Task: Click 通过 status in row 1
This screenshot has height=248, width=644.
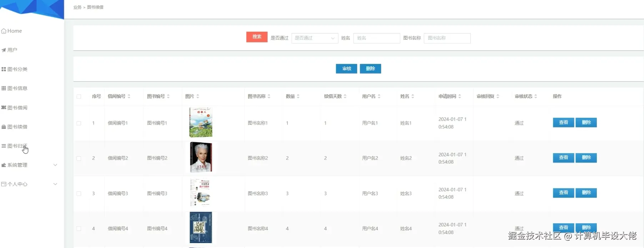Action: [519, 123]
